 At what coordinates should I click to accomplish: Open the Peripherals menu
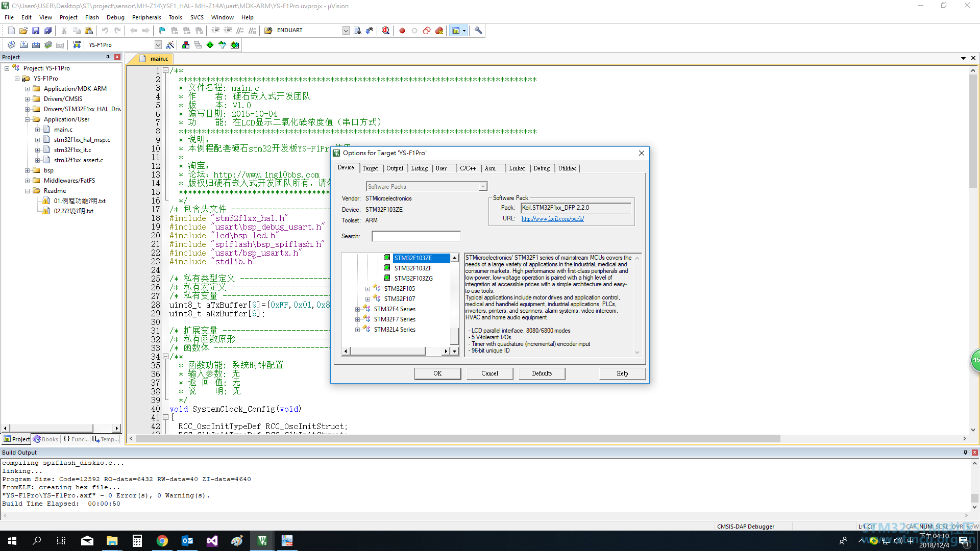tap(146, 17)
